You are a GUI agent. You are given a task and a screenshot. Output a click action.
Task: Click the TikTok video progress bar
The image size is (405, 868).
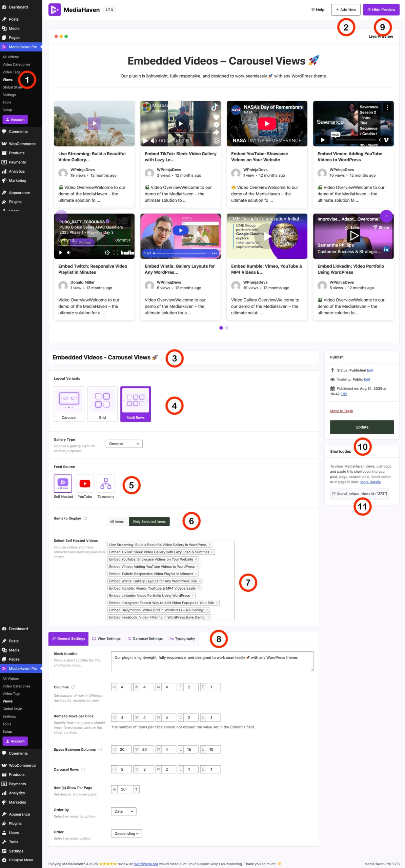(x=180, y=133)
